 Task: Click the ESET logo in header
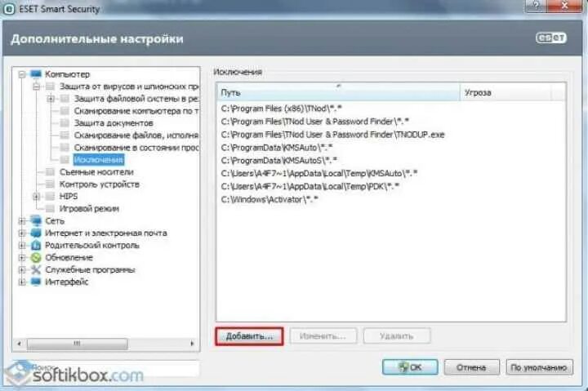(x=551, y=38)
